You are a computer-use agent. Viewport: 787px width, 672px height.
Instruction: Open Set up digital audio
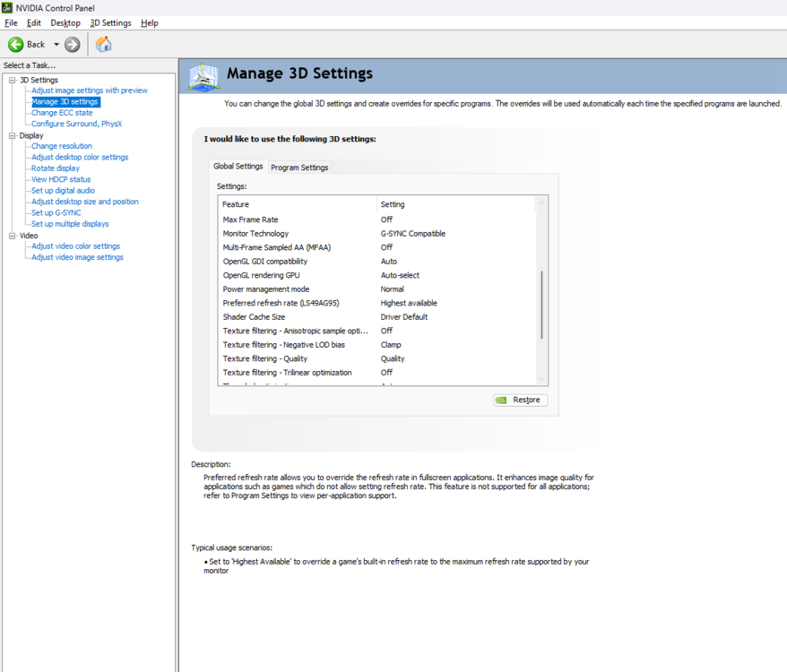[x=63, y=191]
